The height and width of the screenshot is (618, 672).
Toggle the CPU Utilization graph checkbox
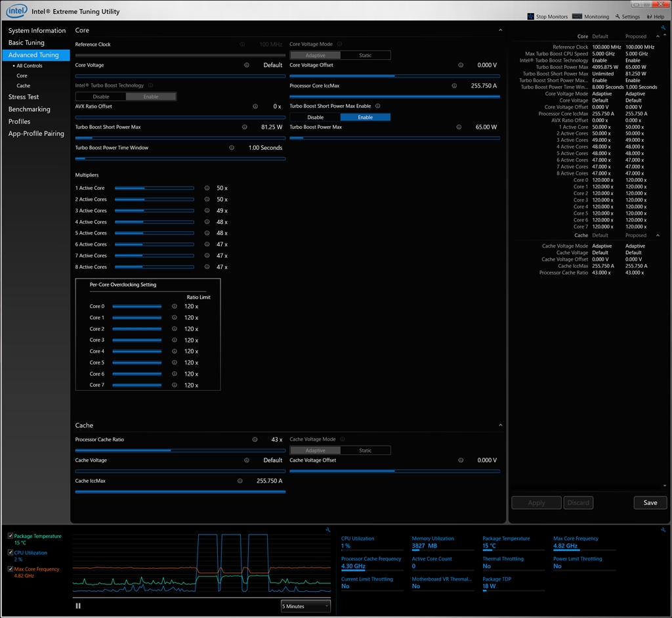[x=10, y=552]
